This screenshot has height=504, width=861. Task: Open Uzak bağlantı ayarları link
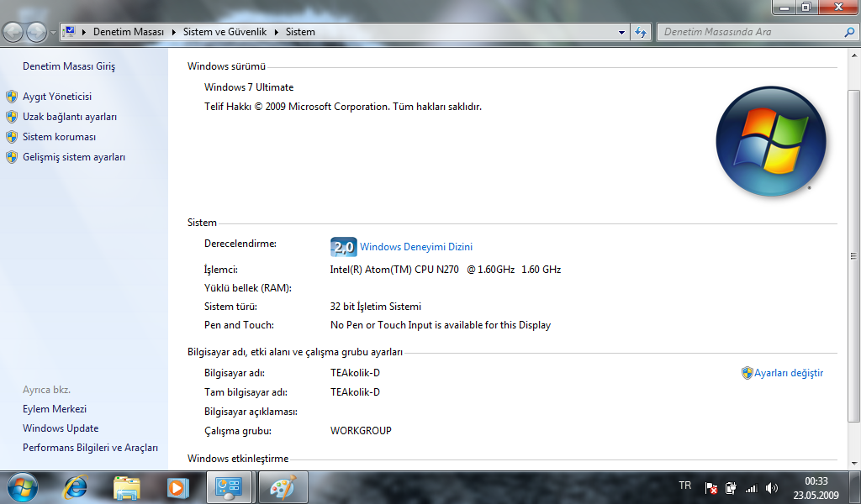pos(70,117)
